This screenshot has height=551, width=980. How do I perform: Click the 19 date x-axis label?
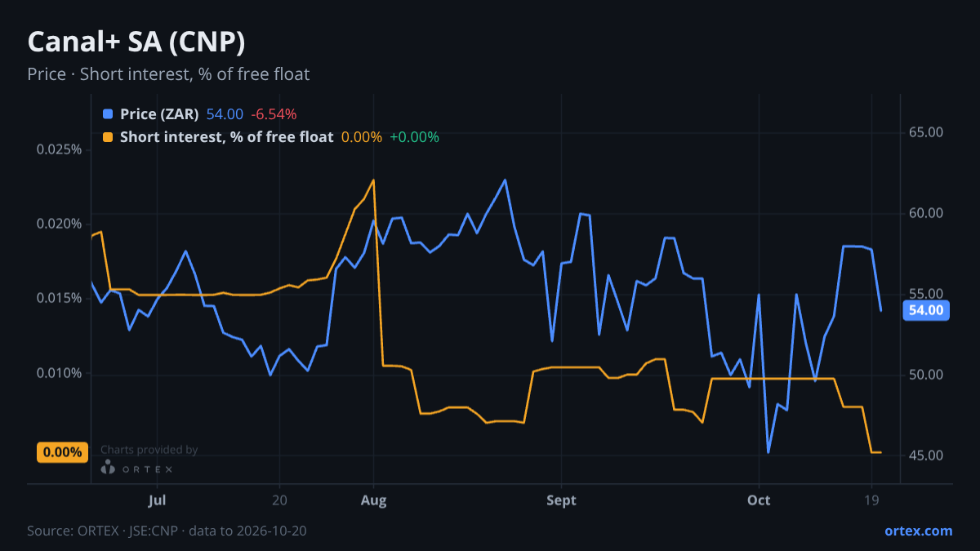[x=871, y=500]
